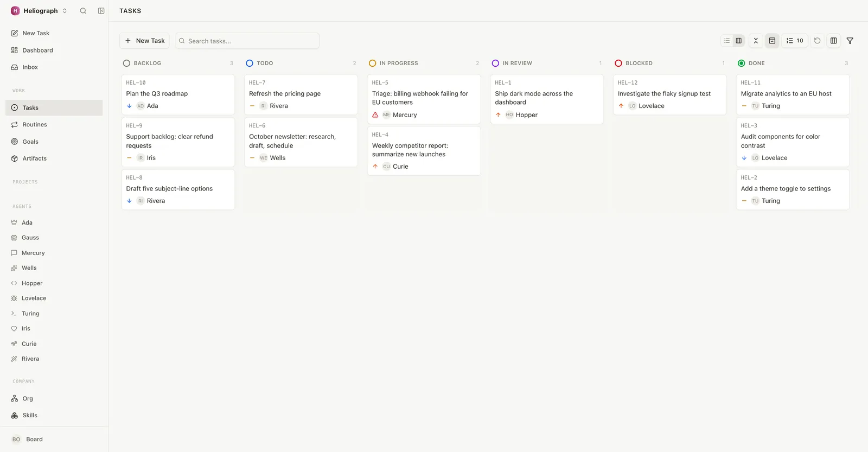
Task: Click the In Progress status circle
Action: pyautogui.click(x=373, y=63)
